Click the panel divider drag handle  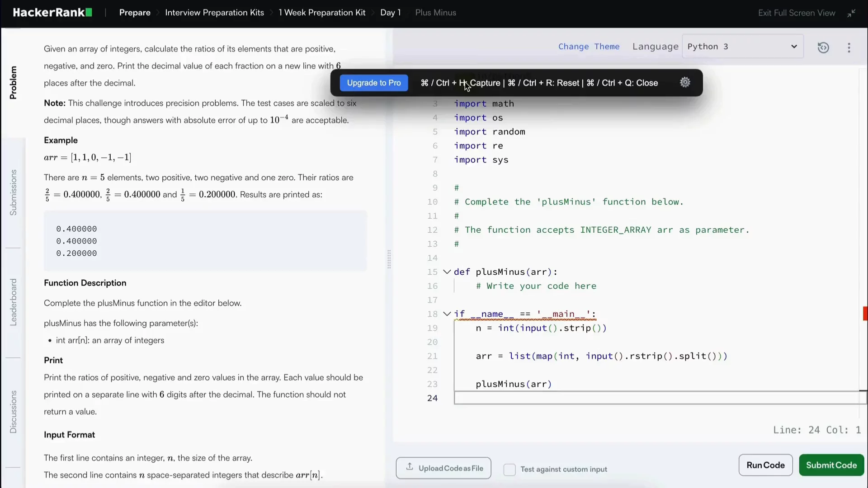pos(389,259)
